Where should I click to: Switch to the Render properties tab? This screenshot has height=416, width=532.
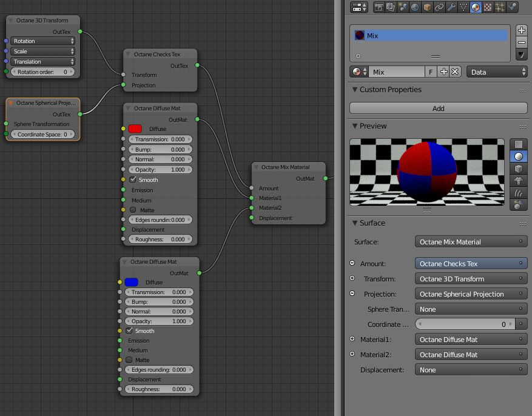tap(379, 7)
